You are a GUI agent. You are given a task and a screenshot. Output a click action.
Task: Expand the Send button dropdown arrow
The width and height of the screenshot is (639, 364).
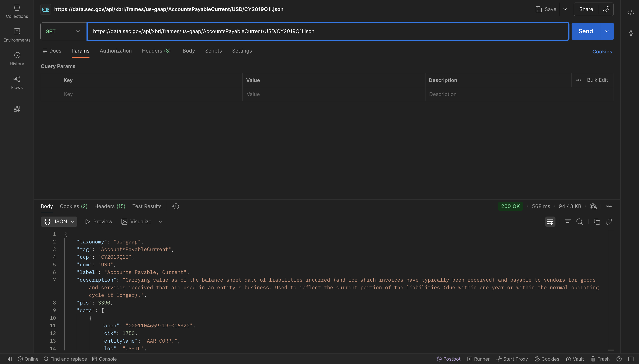point(607,31)
